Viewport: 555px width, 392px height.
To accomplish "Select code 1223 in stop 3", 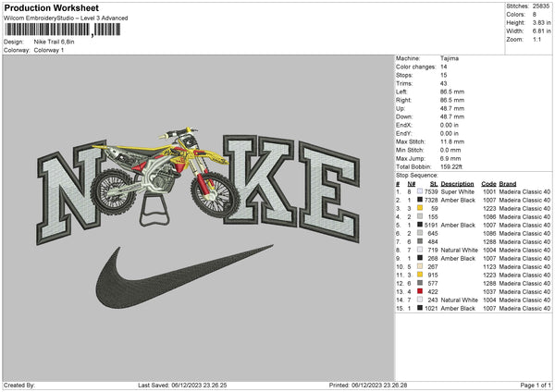I will (x=489, y=208).
